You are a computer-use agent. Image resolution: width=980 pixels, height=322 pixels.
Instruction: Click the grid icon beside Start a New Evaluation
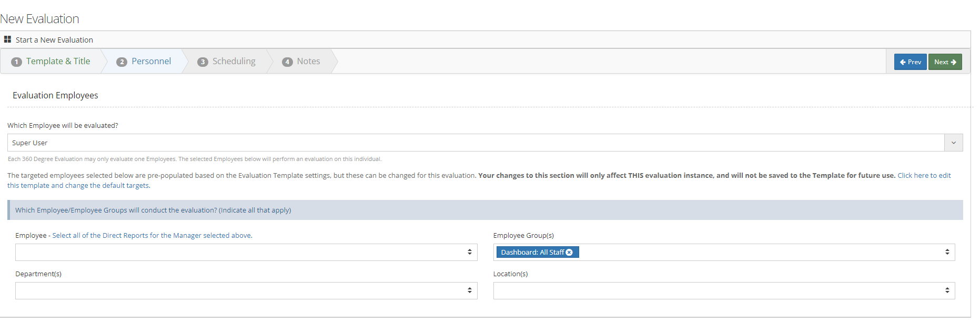(x=7, y=39)
